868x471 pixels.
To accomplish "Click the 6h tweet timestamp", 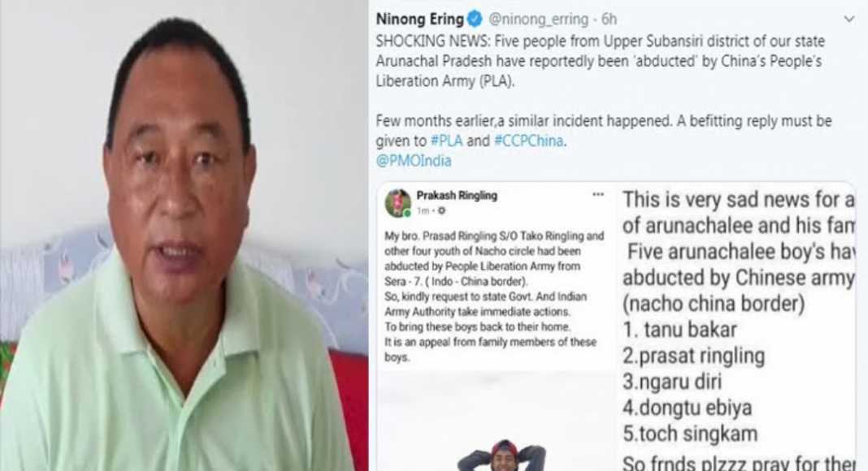I will tap(609, 19).
